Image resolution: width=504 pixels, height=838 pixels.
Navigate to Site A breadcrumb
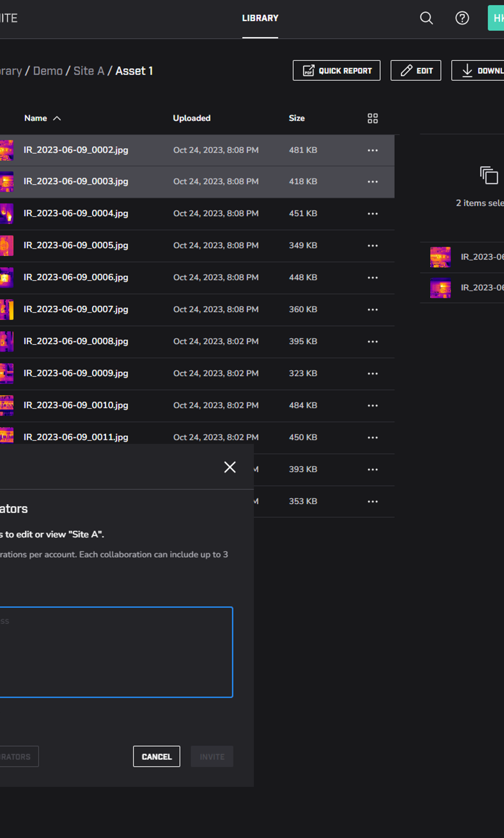(x=89, y=71)
